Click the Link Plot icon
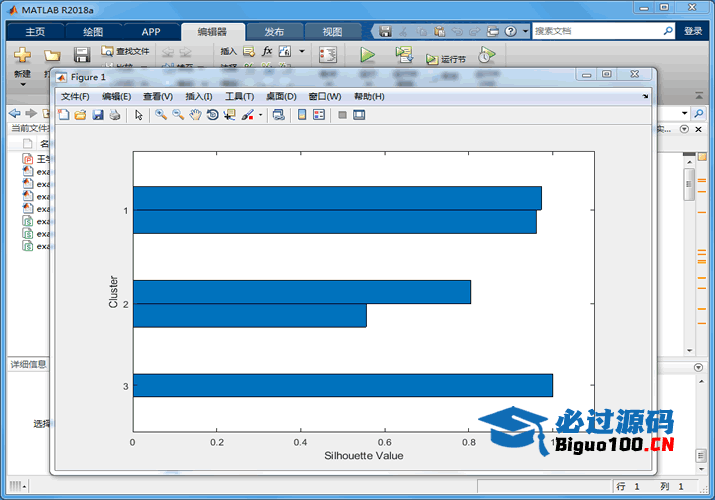715x500 pixels. click(279, 115)
